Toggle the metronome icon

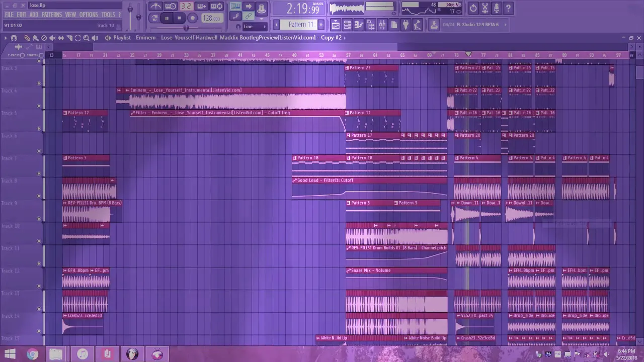pyautogui.click(x=155, y=7)
